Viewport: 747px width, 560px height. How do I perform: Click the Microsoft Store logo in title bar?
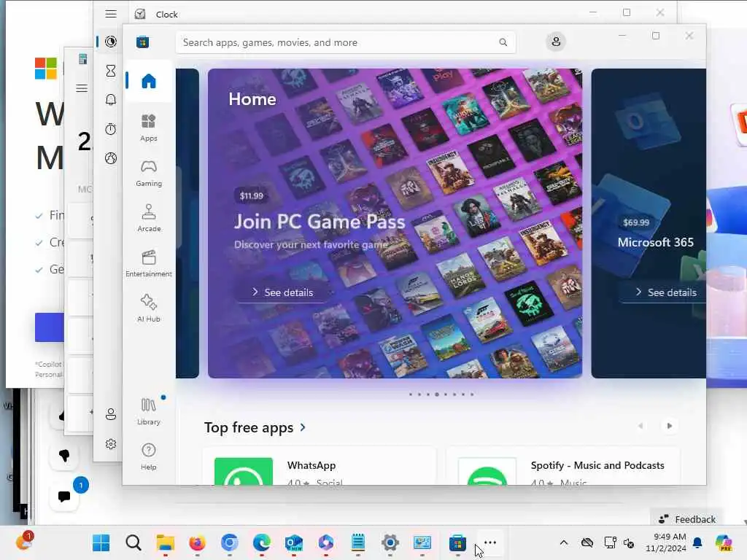[x=142, y=42]
